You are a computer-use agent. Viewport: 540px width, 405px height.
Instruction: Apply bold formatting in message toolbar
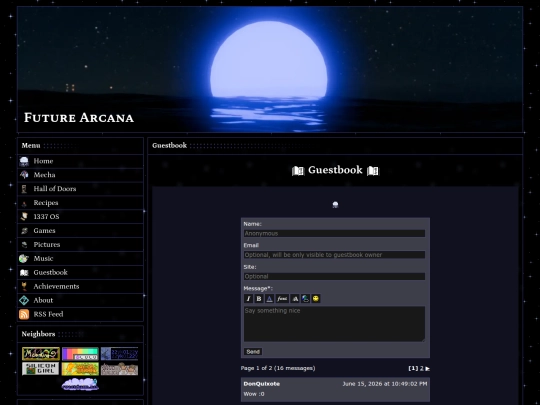pos(259,299)
